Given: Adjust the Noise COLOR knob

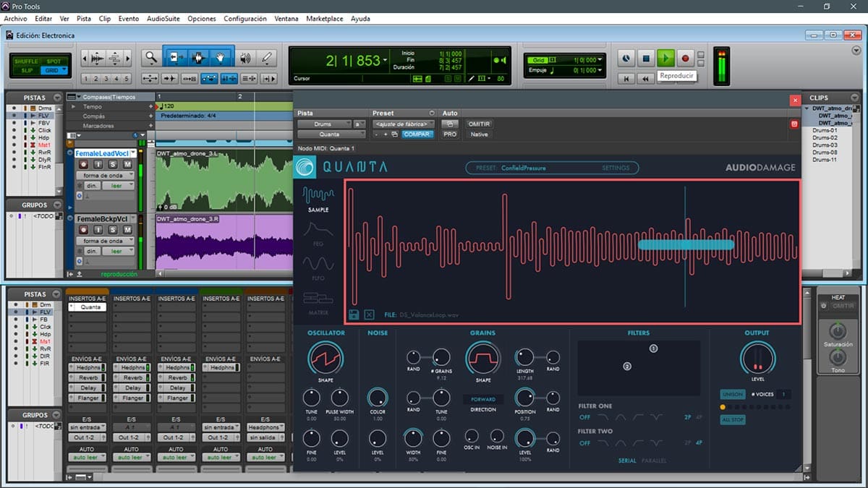Looking at the screenshot, I should point(377,397).
